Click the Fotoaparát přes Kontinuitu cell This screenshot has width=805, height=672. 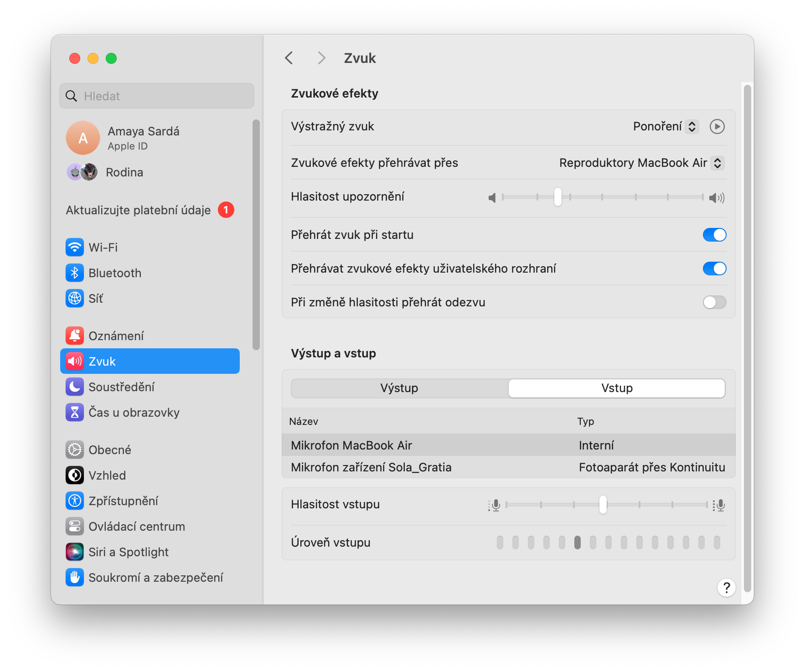point(652,467)
